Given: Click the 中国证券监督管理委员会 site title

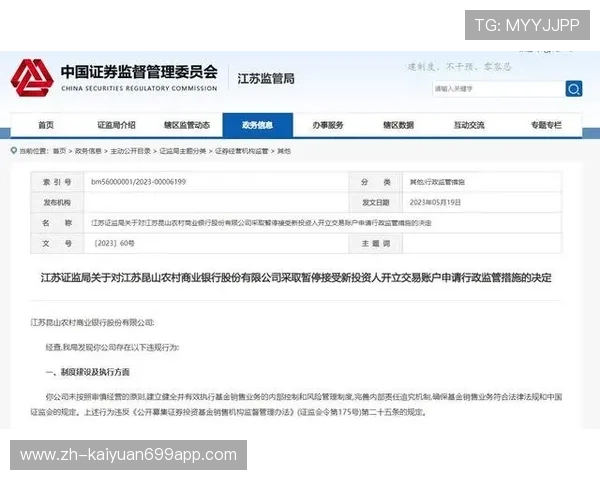Looking at the screenshot, I should [x=139, y=72].
